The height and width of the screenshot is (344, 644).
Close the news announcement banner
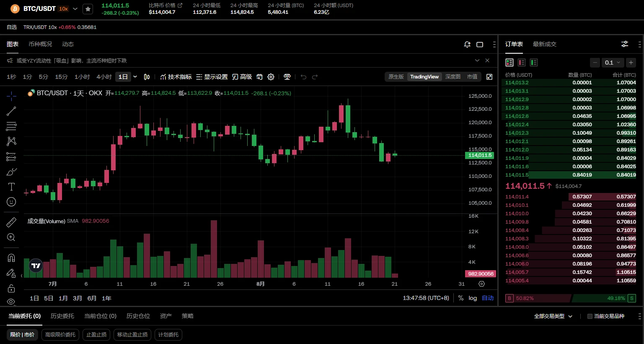coord(487,60)
